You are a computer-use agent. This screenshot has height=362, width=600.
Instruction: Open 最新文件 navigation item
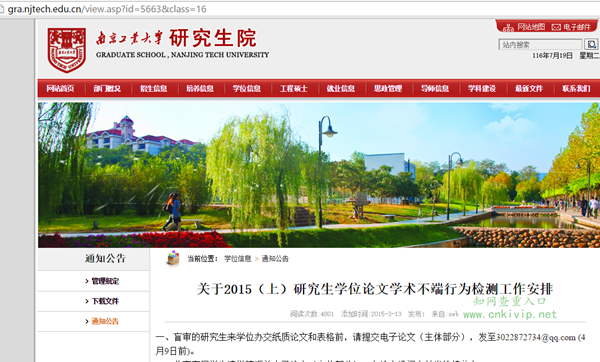tap(529, 89)
